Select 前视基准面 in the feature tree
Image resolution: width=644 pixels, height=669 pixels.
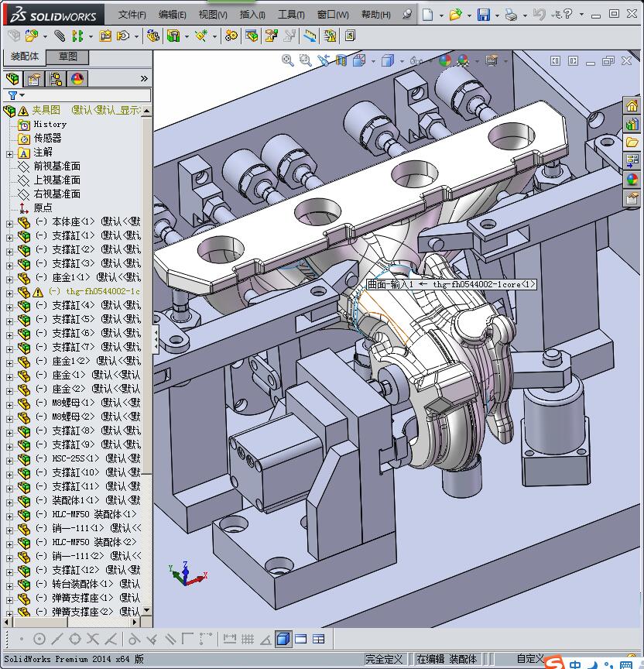click(x=57, y=166)
